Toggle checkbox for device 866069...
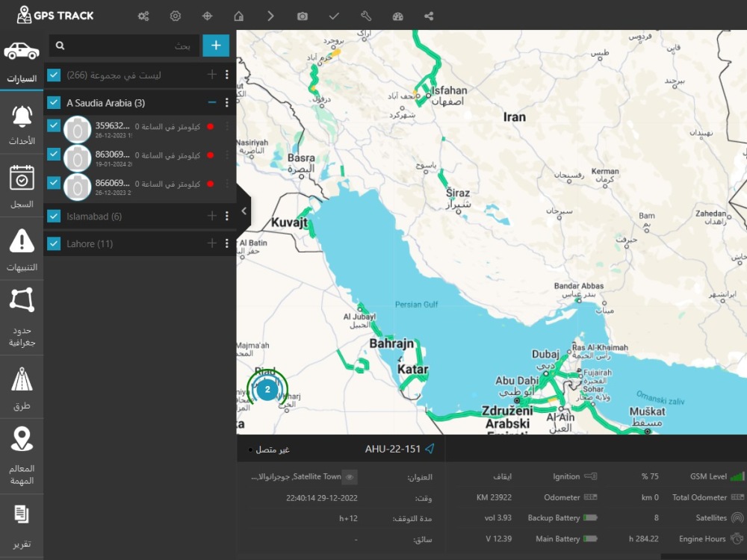Viewport: 747px width, 560px height. (54, 182)
